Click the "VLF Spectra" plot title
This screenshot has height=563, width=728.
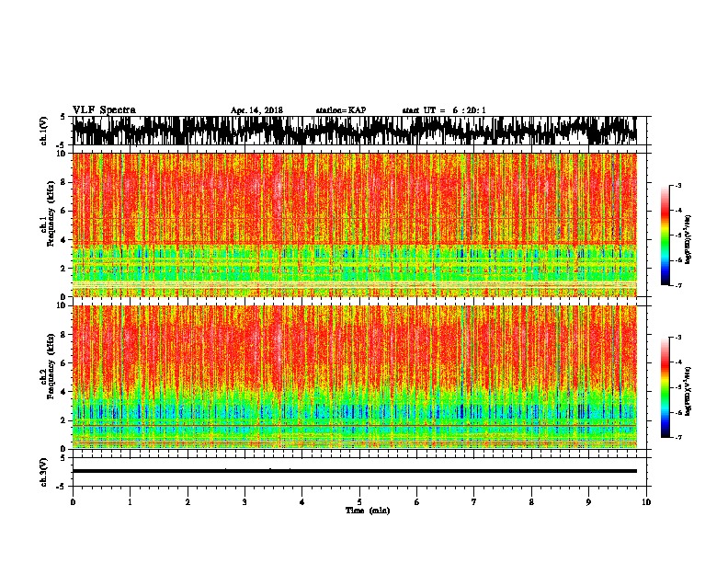pyautogui.click(x=104, y=110)
